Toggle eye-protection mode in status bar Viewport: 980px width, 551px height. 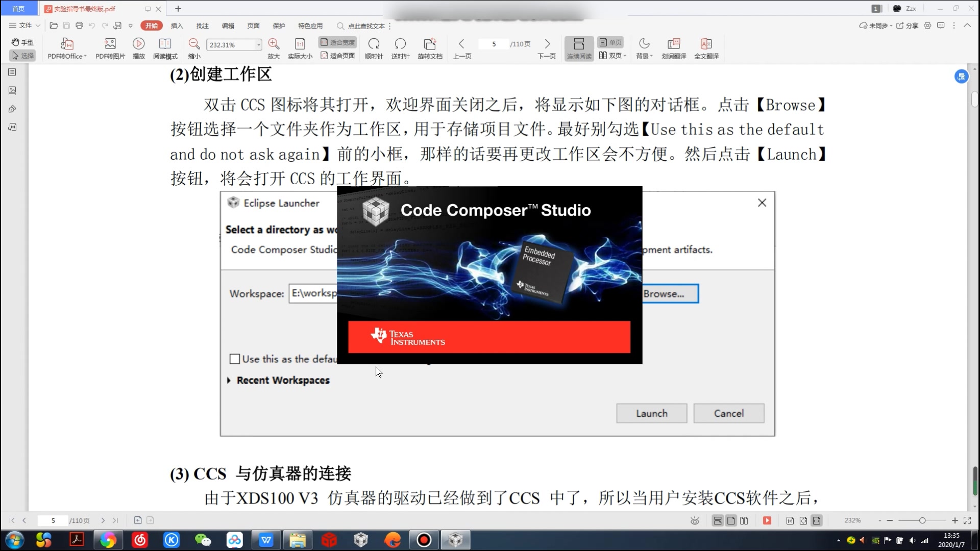pyautogui.click(x=695, y=520)
